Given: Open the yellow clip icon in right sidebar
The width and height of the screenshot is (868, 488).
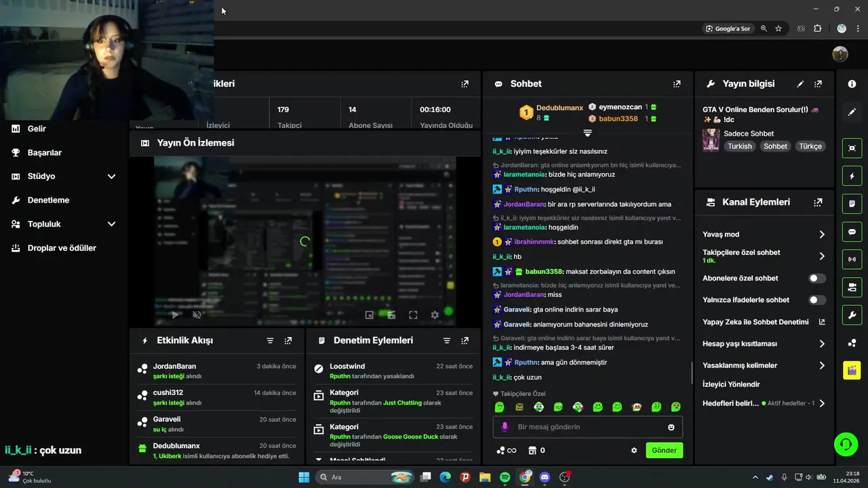Looking at the screenshot, I should coord(852,370).
